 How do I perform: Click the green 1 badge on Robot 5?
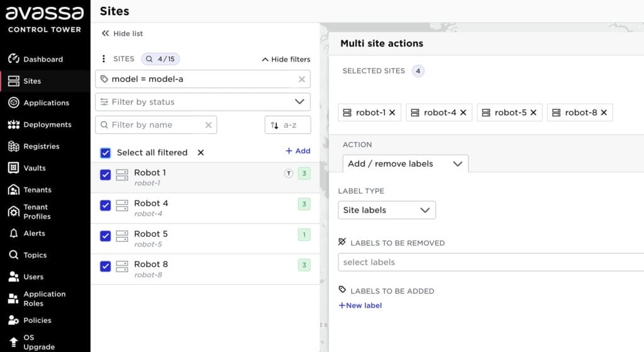point(304,234)
